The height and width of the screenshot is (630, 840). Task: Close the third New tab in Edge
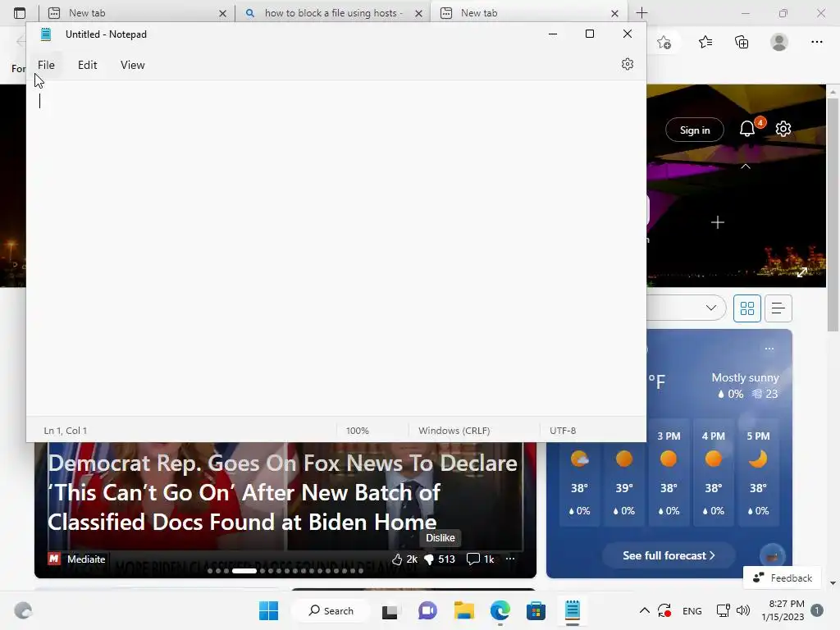pos(615,13)
